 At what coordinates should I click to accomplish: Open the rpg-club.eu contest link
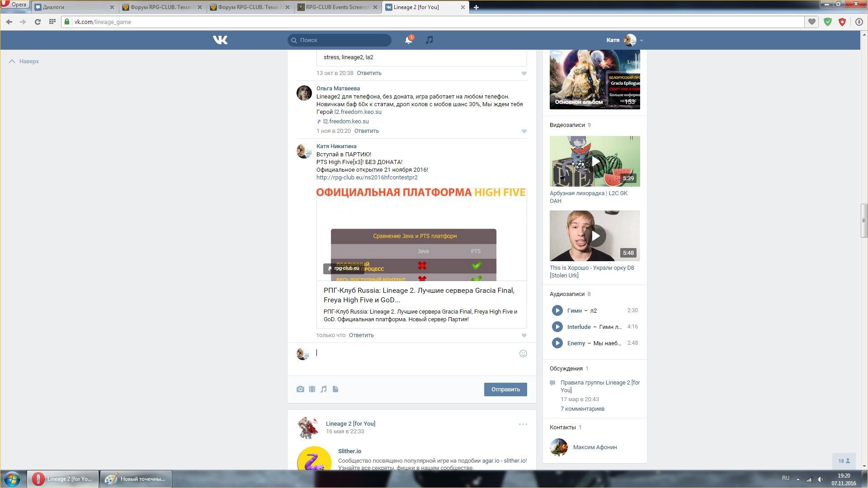tap(367, 178)
